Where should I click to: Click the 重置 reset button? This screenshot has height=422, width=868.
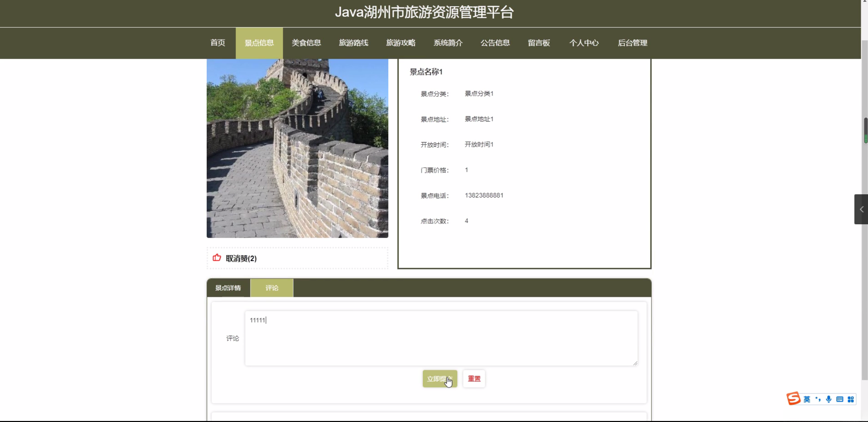point(474,378)
